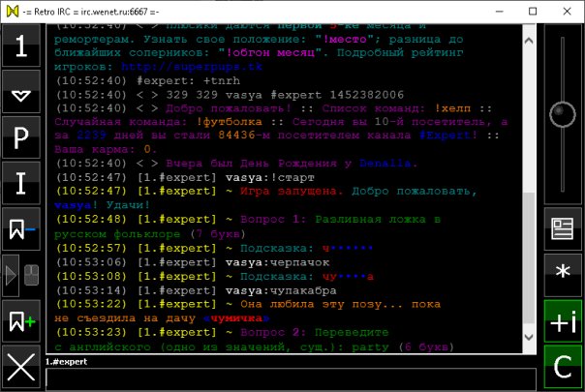The width and height of the screenshot is (585, 392).
Task: Select the 1.#expert channel tab
Action: pos(67,361)
